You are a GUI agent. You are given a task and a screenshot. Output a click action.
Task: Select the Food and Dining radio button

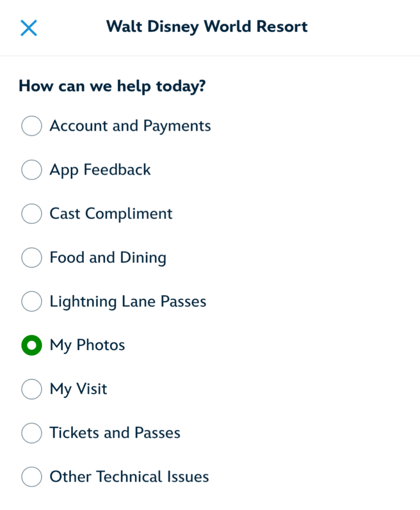click(31, 257)
